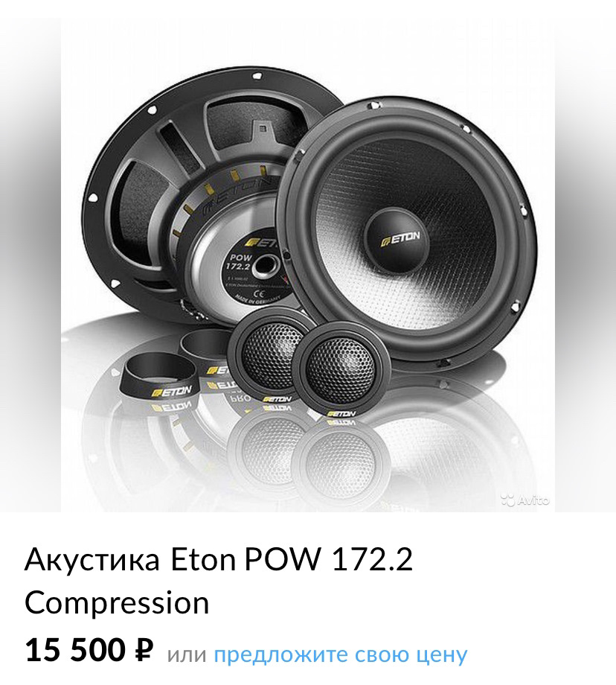Open listing title 'Акустика Eton POW 172.2'
The height and width of the screenshot is (685, 616).
pos(218,560)
